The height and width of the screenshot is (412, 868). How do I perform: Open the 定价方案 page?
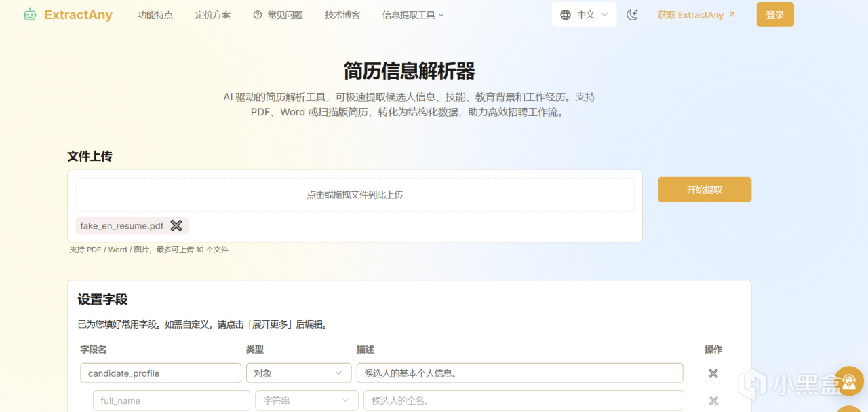pyautogui.click(x=213, y=14)
